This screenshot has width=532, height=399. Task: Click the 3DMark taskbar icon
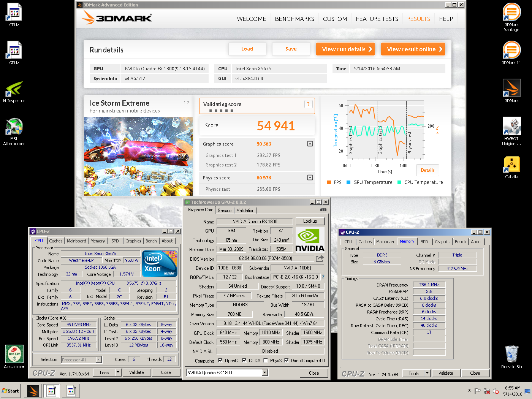coord(33,391)
